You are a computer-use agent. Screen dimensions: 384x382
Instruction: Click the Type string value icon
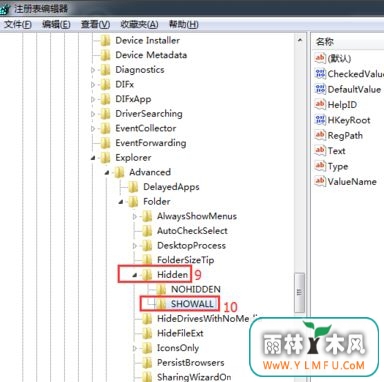tap(320, 166)
